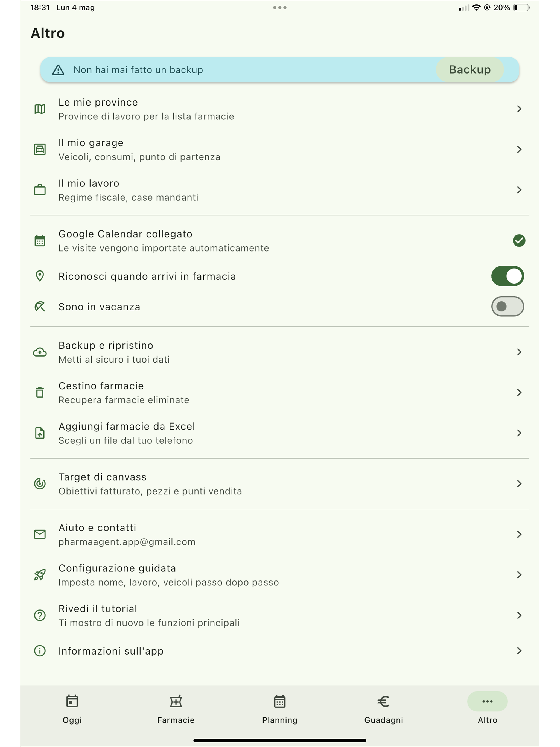560x747 pixels.
Task: Disable Riconosci quando arrivi in farmacia switch
Action: (507, 276)
